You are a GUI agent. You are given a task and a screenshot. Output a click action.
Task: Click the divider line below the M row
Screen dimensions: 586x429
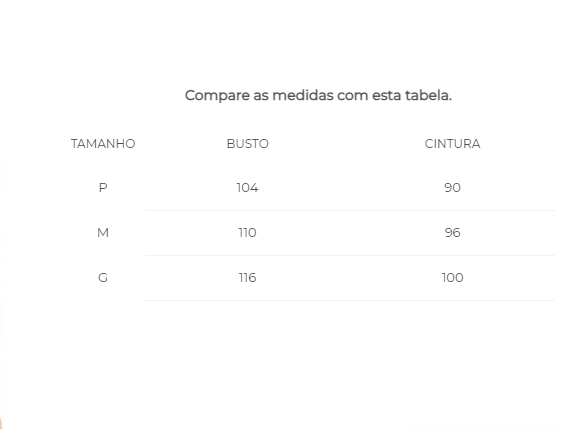(350, 256)
